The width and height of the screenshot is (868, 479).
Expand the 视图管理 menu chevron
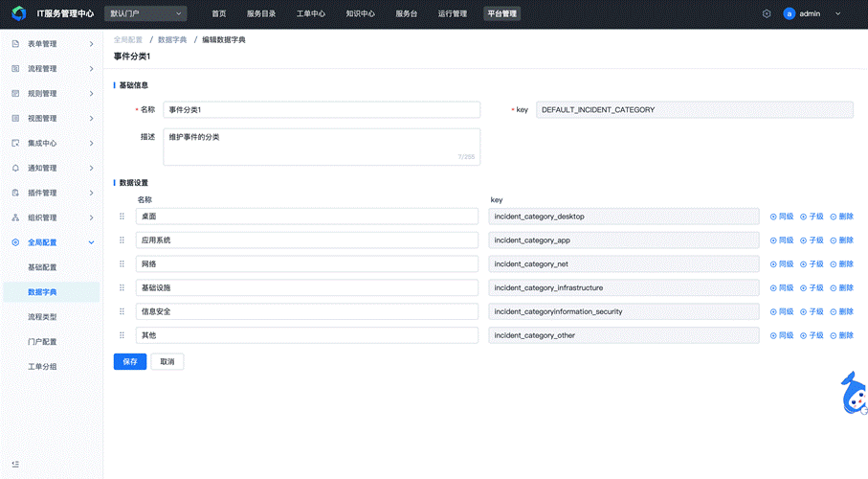point(91,118)
